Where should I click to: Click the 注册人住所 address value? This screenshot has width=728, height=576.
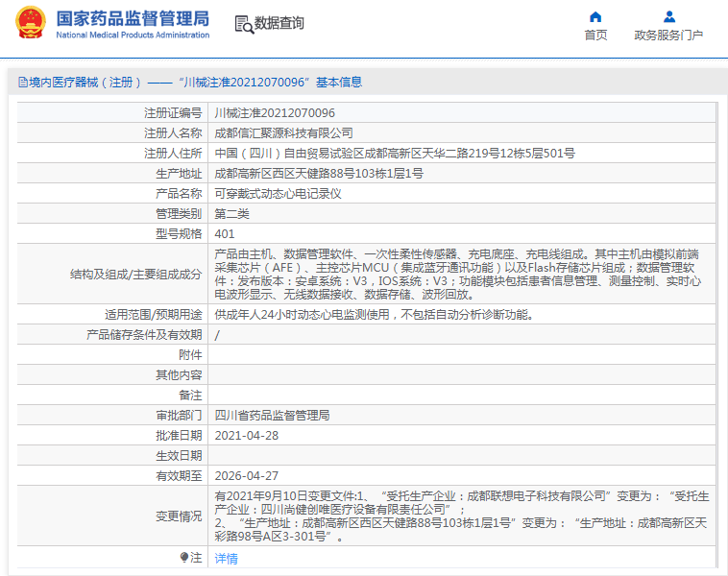click(395, 154)
